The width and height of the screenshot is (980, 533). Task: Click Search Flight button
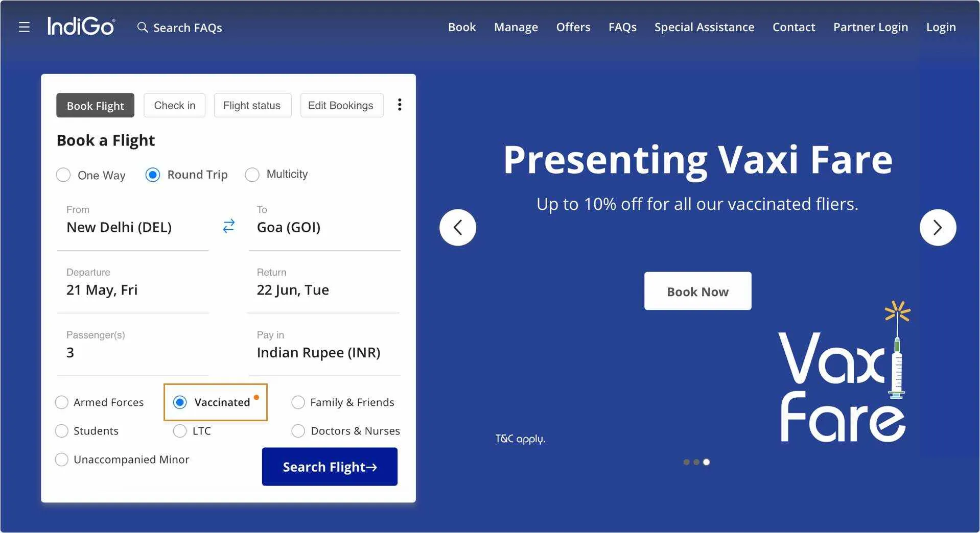click(330, 467)
